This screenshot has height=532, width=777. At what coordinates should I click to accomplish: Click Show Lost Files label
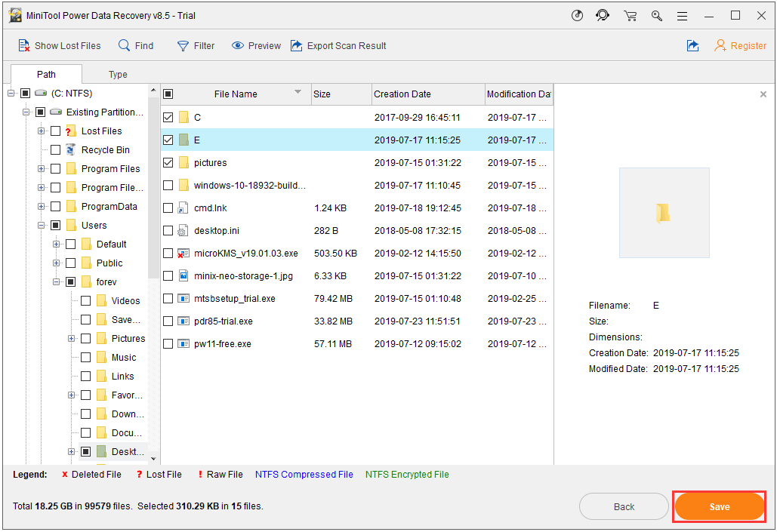[67, 45]
